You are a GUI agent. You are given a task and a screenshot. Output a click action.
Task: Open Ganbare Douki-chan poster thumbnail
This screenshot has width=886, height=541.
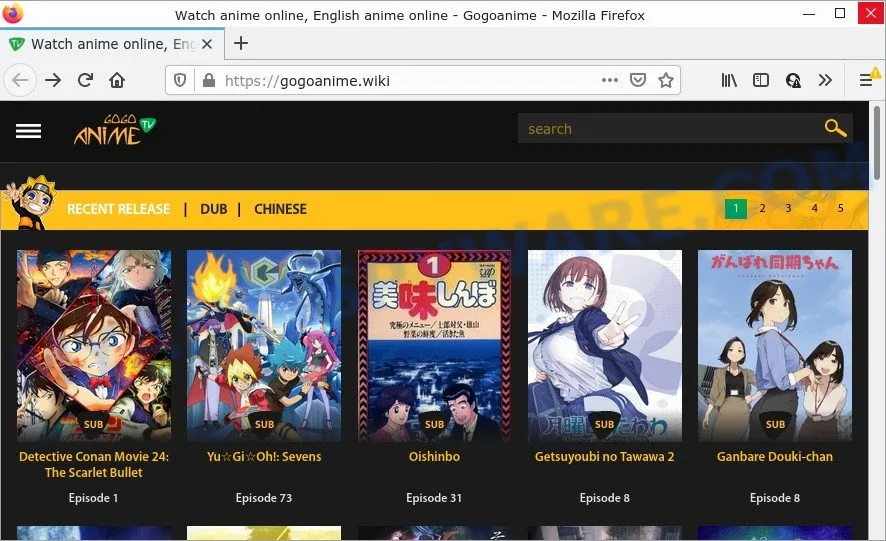pos(775,345)
